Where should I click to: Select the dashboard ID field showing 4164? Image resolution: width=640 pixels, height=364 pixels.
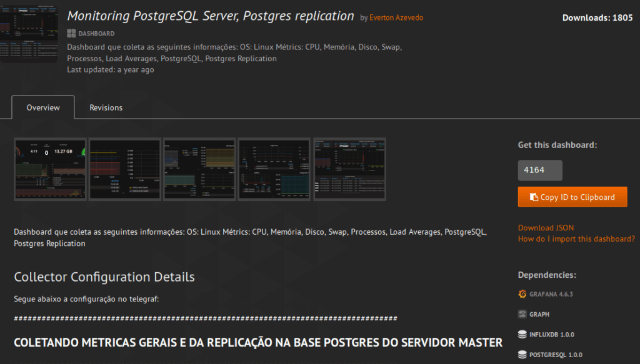[540, 170]
